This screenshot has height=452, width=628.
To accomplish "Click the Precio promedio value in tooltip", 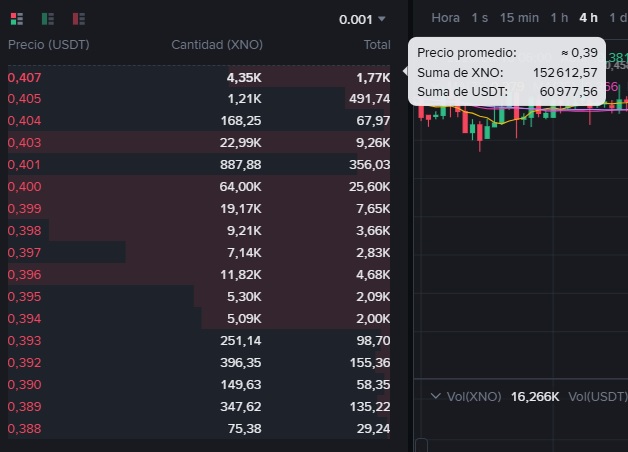I will point(580,52).
